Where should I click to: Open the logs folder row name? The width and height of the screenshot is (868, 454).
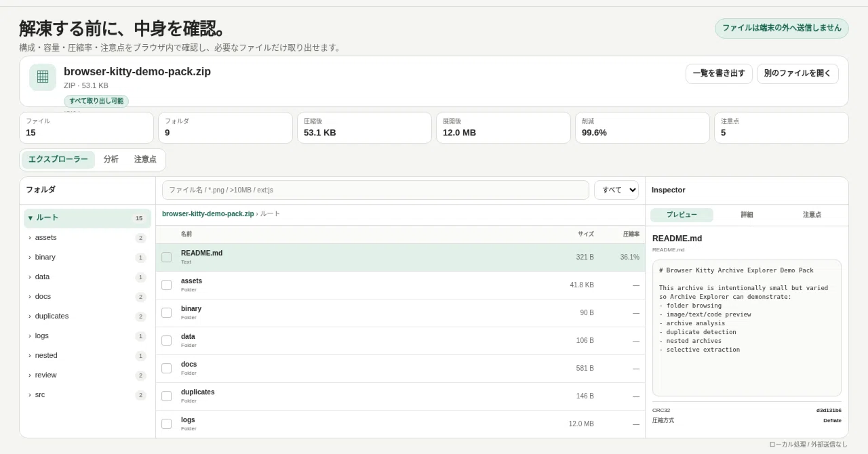[188, 420]
